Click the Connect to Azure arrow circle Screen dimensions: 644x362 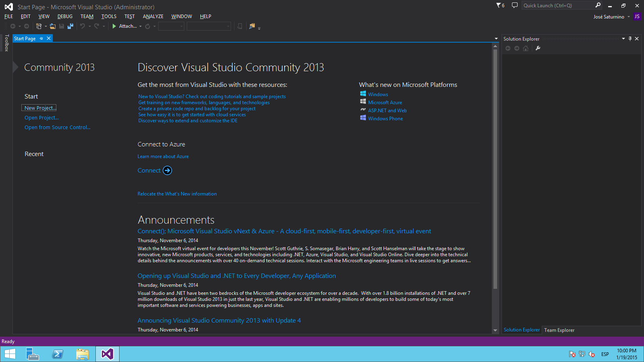[167, 171]
